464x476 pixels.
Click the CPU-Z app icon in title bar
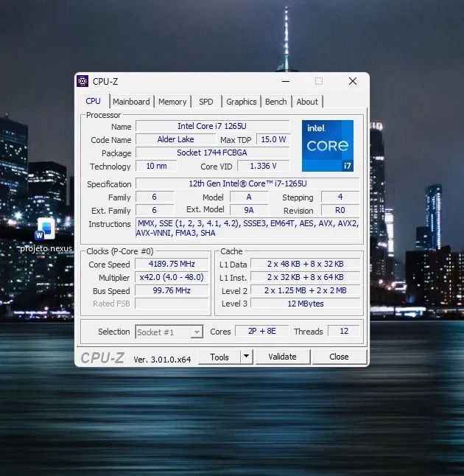point(82,81)
